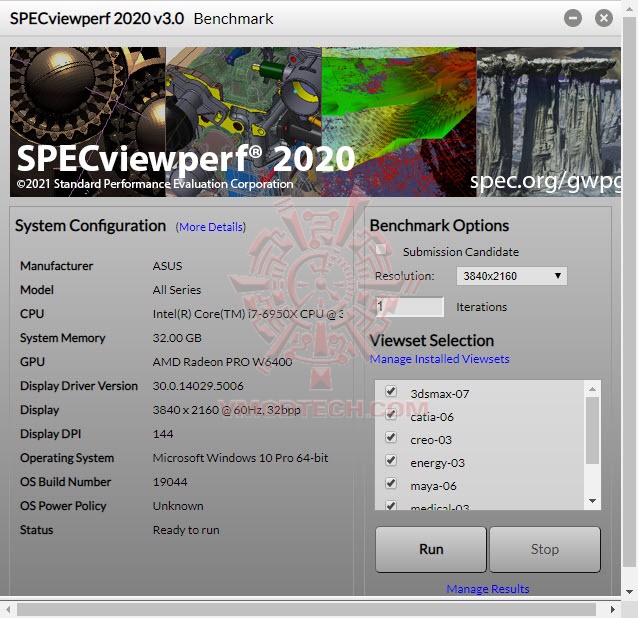Click the window's vertical scrollbar down arrow

point(629,592)
